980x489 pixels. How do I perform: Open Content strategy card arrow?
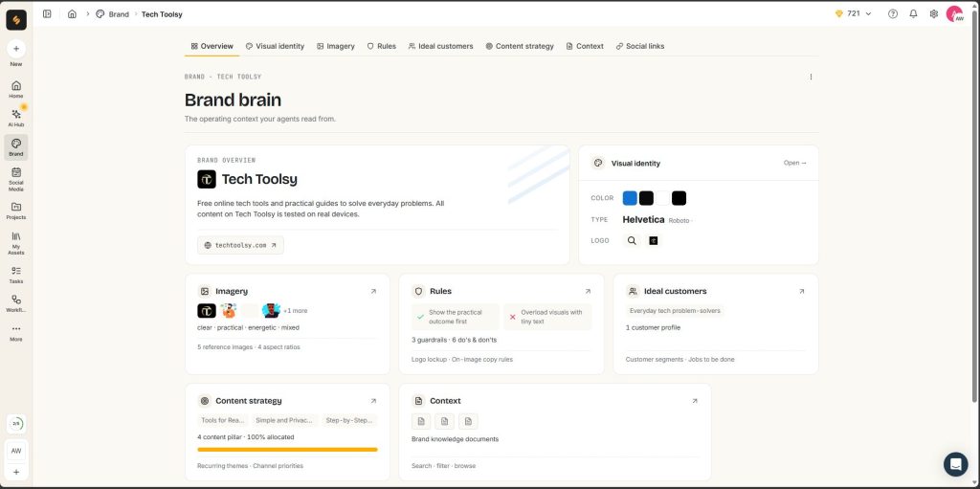pyautogui.click(x=373, y=401)
